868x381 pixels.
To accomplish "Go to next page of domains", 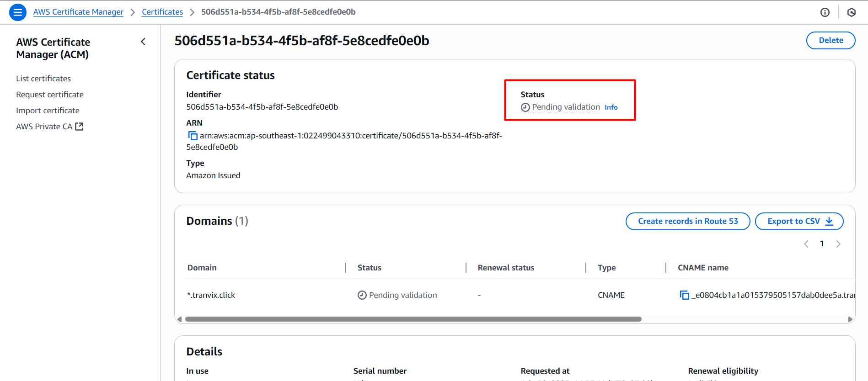I will click(x=838, y=244).
